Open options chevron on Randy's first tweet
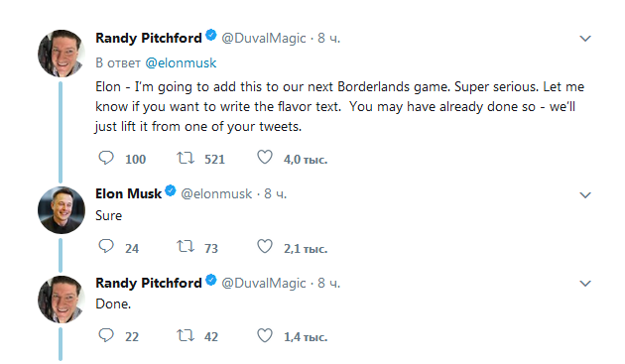The width and height of the screenshot is (625, 364). pyautogui.click(x=584, y=39)
